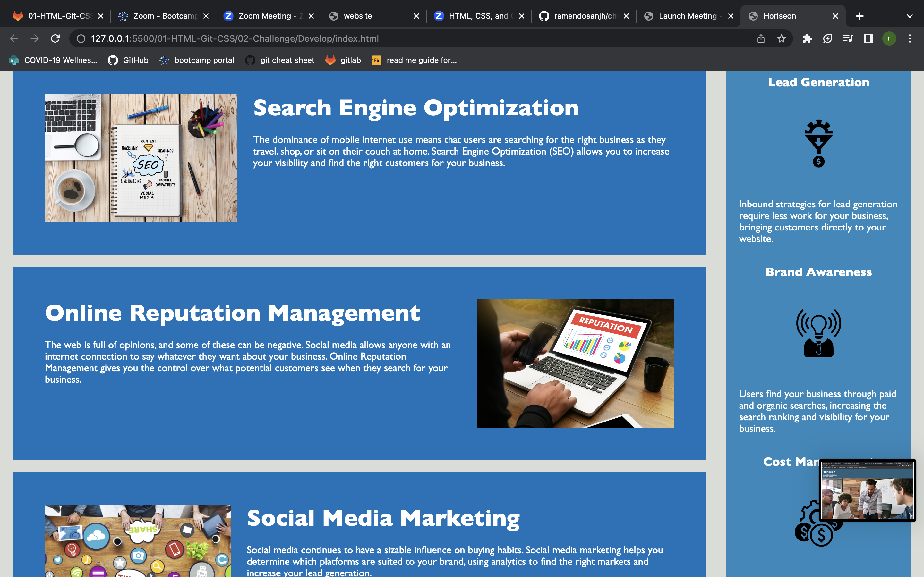The image size is (924, 577).
Task: Close the website tab
Action: (416, 16)
